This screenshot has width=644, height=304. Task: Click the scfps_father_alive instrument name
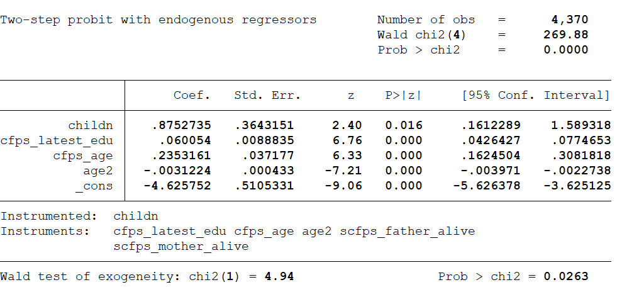click(x=408, y=231)
